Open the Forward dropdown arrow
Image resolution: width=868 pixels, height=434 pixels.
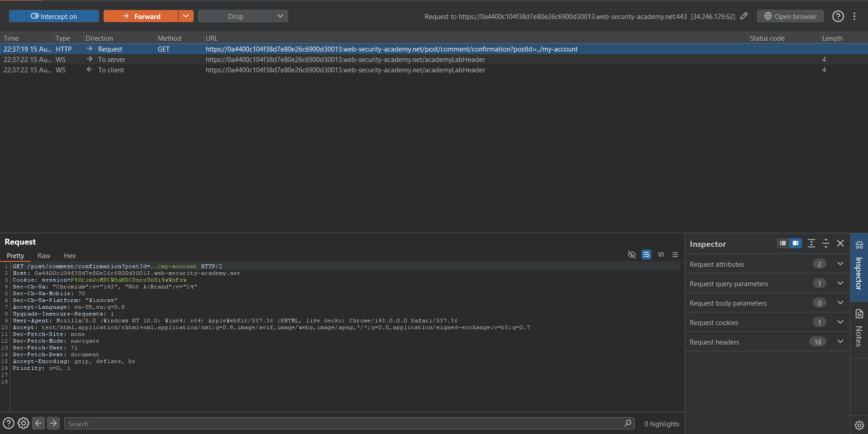tap(186, 16)
